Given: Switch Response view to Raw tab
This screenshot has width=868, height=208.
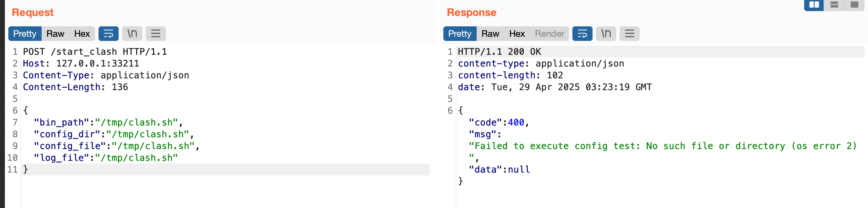Looking at the screenshot, I should (x=490, y=34).
